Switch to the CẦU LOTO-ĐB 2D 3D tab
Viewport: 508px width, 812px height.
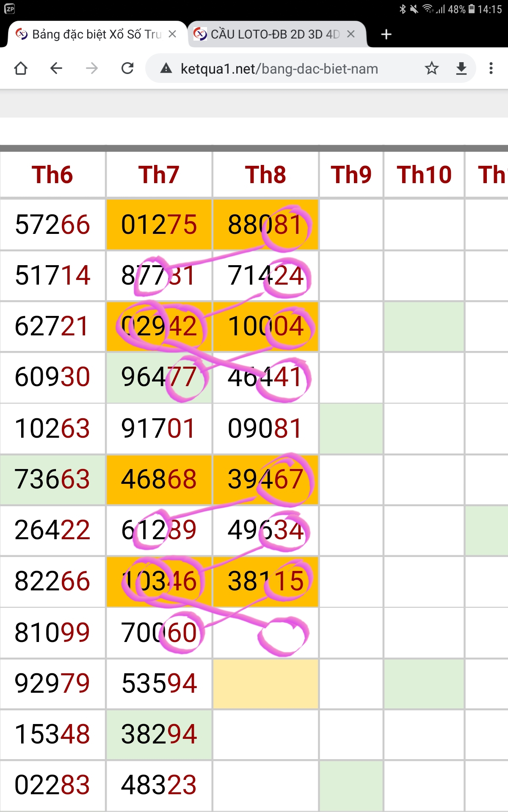click(275, 34)
